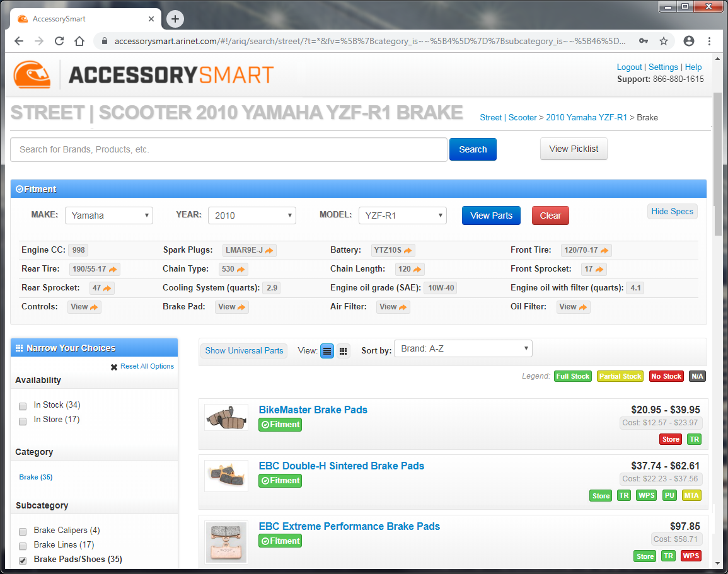Open the MAKE dropdown showing Yamaha
728x574 pixels.
[109, 215]
